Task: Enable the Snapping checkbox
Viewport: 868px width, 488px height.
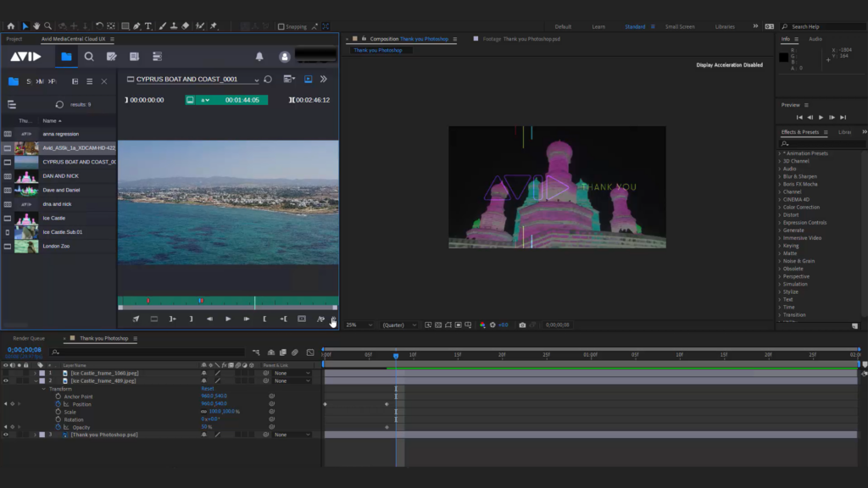Action: click(x=281, y=26)
